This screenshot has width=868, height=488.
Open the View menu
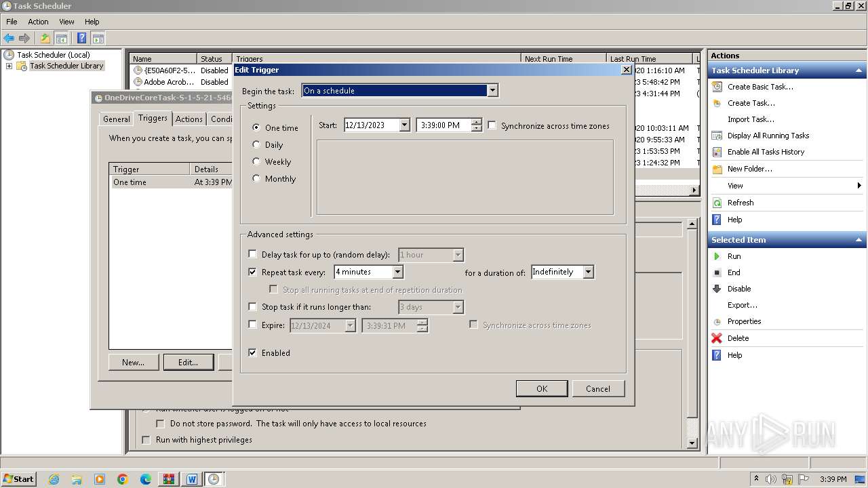point(66,22)
